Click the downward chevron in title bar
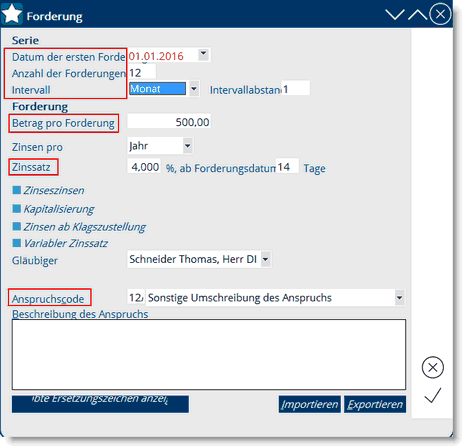464x448 pixels. 395,14
